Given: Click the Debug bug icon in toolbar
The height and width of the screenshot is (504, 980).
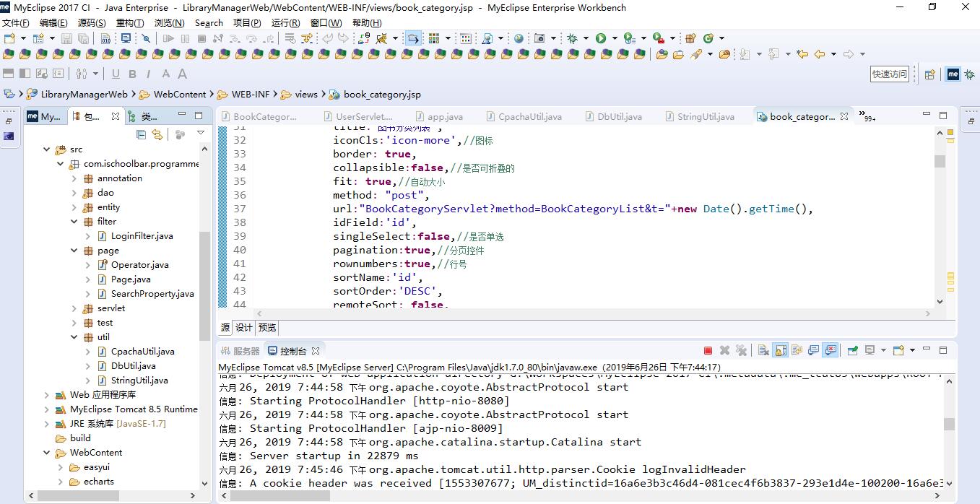Looking at the screenshot, I should 573,38.
